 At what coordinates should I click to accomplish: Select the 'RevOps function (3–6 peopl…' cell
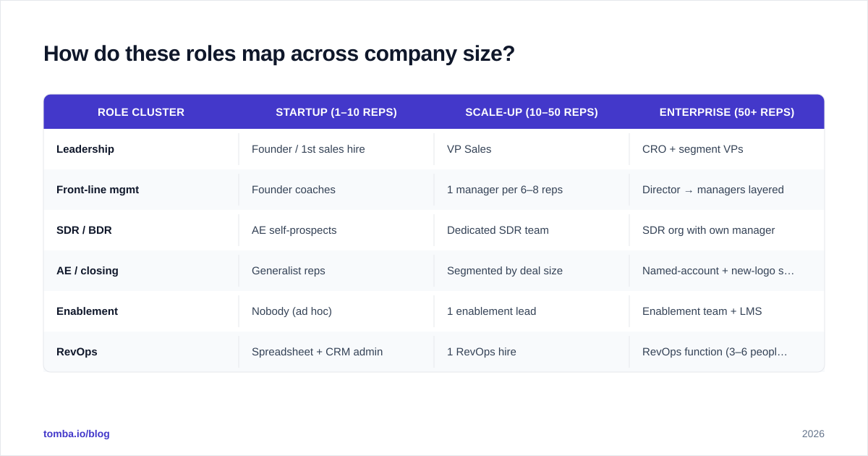point(727,352)
